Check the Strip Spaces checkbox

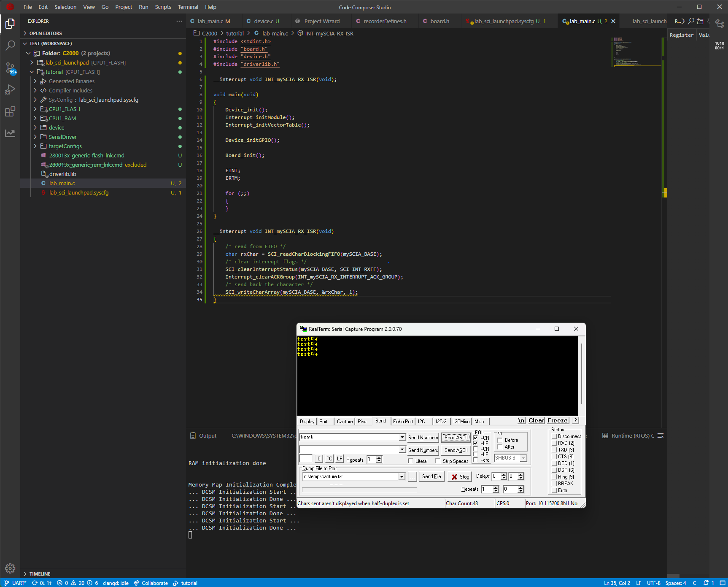(438, 461)
